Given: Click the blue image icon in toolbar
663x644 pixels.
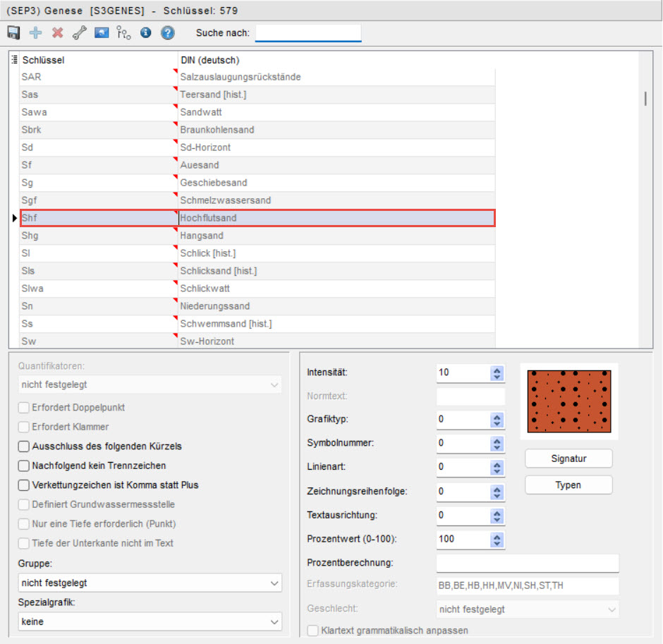Looking at the screenshot, I should click(102, 32).
